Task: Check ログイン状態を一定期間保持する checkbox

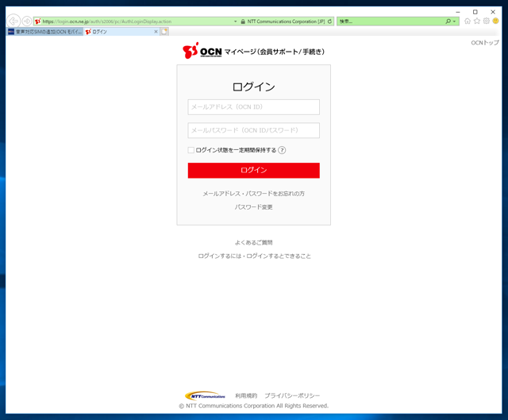Action: click(191, 150)
